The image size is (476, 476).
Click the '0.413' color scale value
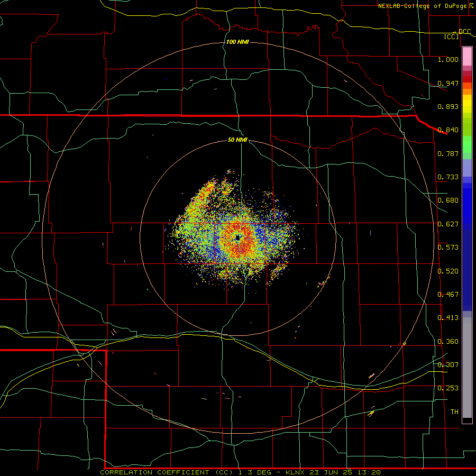(x=448, y=318)
